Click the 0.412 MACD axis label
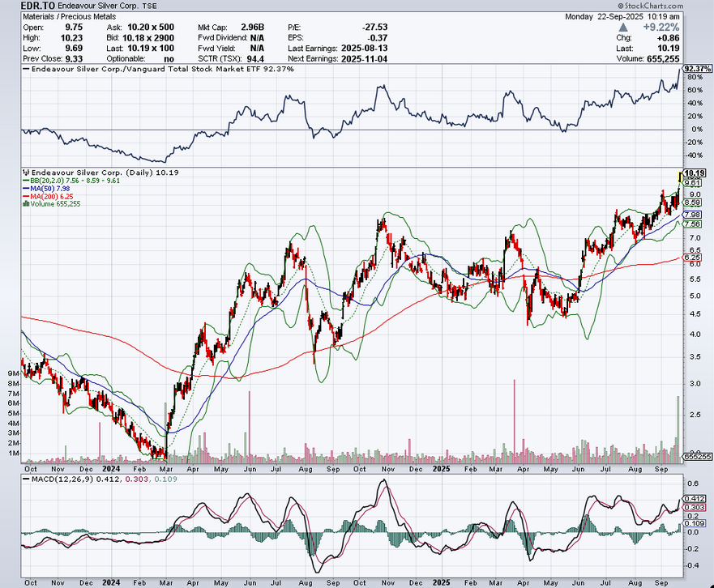714x588 pixels. 695,499
